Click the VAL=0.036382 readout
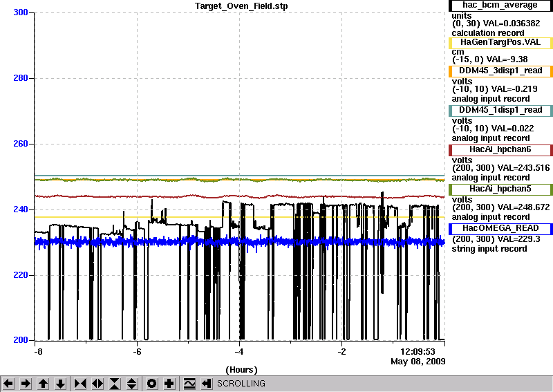Viewport: 553px width, 392px height. pos(512,24)
